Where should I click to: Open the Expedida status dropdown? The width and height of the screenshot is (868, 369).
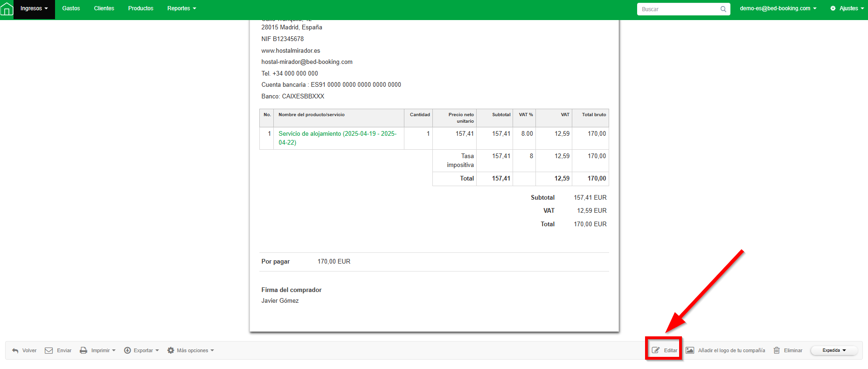tap(834, 350)
